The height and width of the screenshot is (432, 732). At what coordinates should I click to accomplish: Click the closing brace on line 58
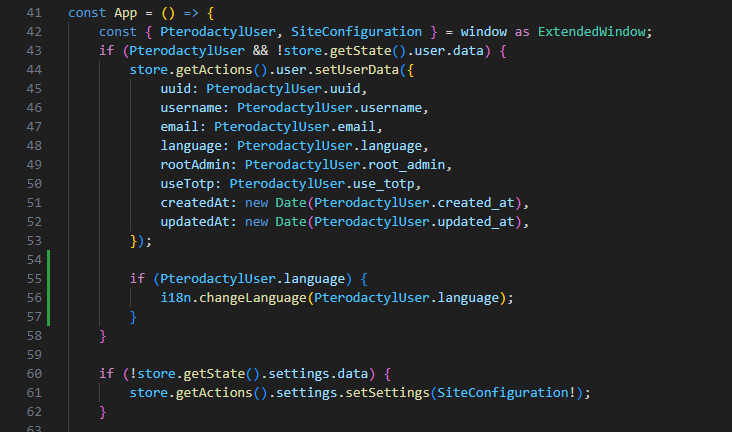[x=102, y=336]
